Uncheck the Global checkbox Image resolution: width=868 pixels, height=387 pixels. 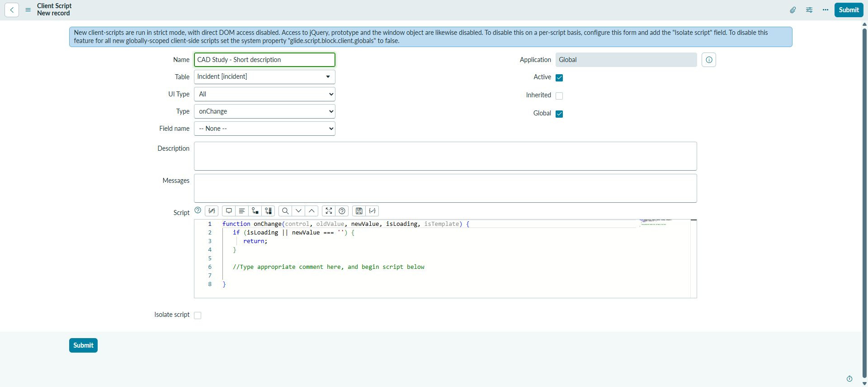[559, 114]
